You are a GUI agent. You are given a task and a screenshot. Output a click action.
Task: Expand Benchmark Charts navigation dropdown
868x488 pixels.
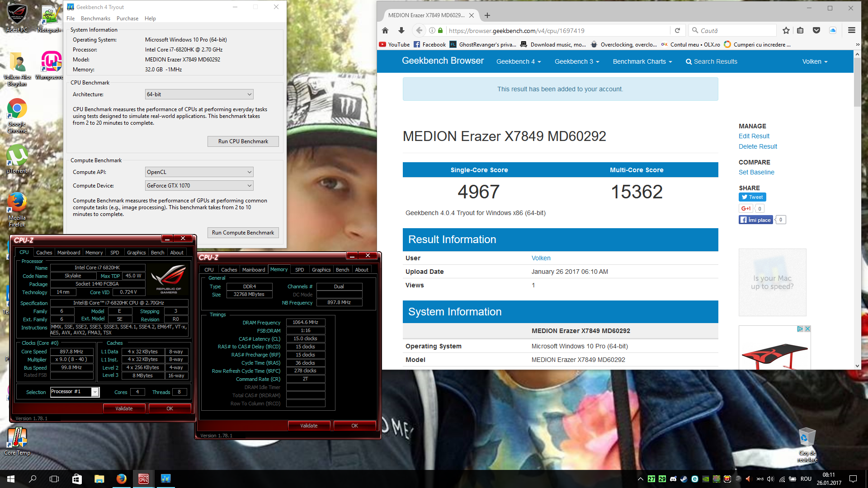pos(642,61)
